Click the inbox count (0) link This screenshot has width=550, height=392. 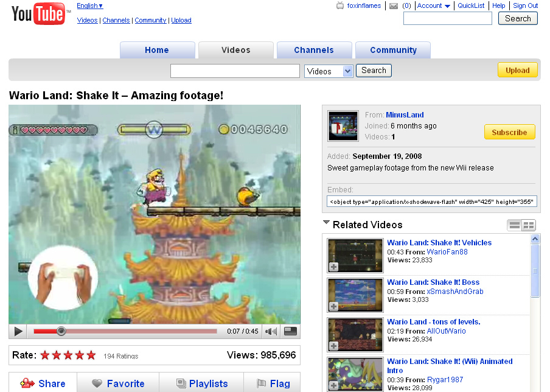[406, 5]
